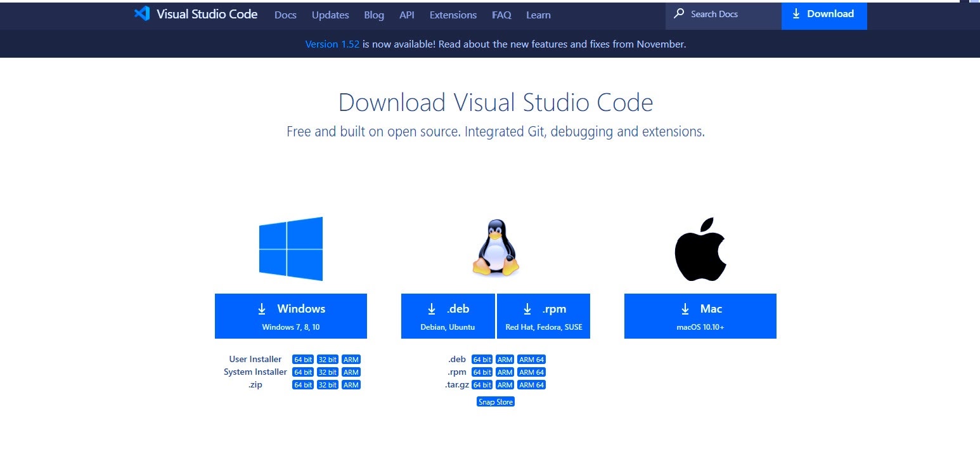Screen dimensions: 980x475
Task: Select Linux .deb 64 bit
Action: pyautogui.click(x=482, y=360)
